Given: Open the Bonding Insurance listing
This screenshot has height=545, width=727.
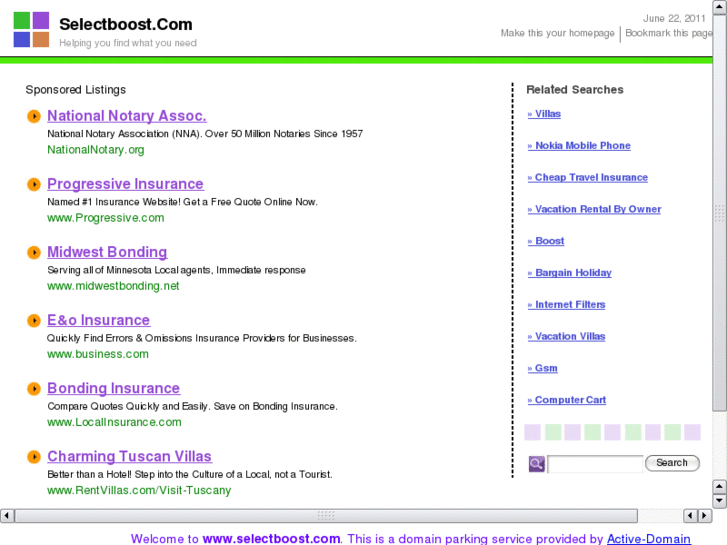Looking at the screenshot, I should pos(114,389).
